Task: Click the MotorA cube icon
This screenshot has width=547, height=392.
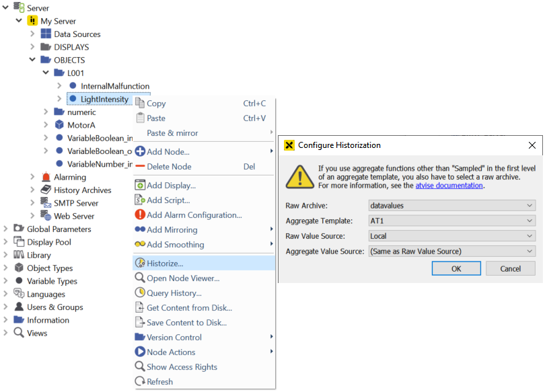Action: [59, 125]
